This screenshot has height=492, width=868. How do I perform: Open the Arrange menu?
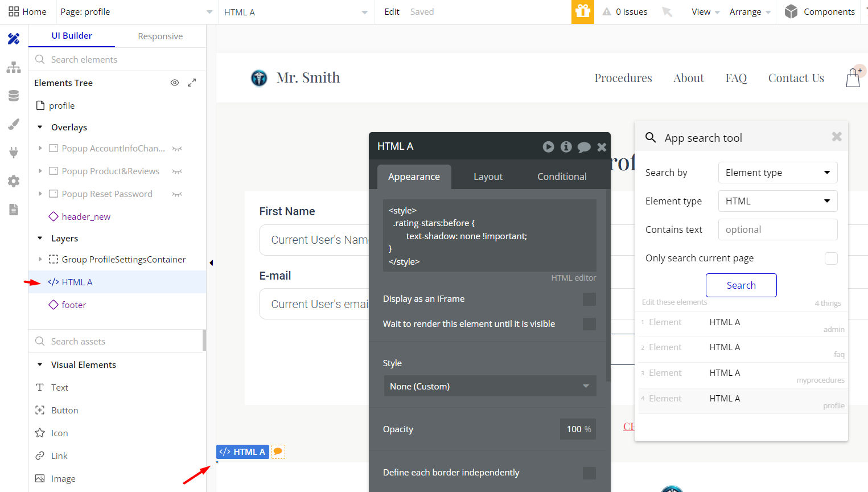tap(750, 12)
